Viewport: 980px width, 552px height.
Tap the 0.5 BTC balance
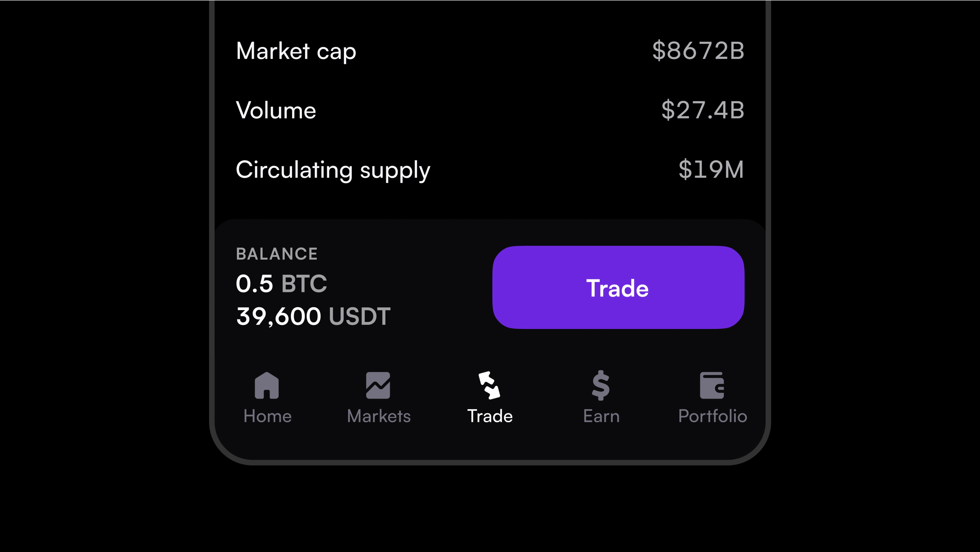[281, 284]
